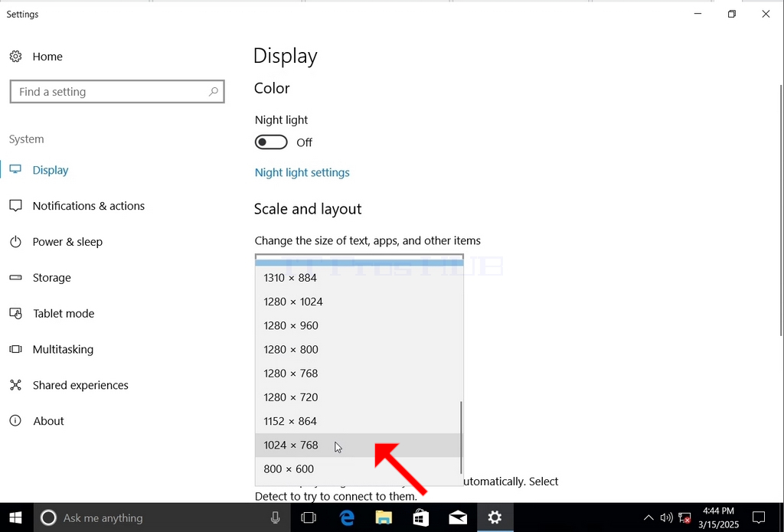Open Notifications & actions settings
Screen dimensions: 784x532
click(89, 206)
